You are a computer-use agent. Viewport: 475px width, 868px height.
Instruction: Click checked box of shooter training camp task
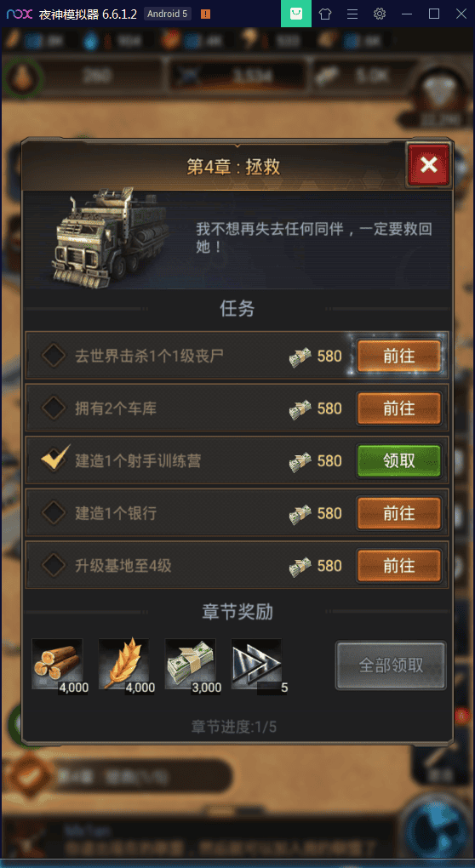pyautogui.click(x=55, y=459)
